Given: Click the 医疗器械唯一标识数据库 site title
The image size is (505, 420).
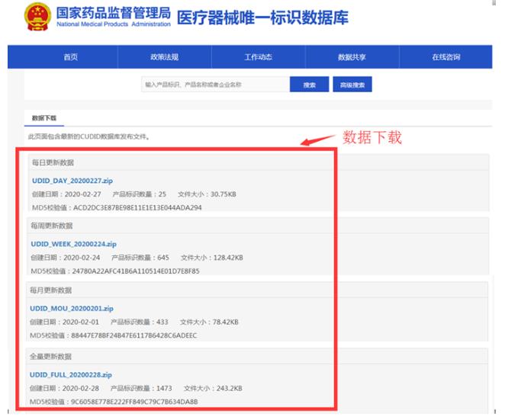Looking at the screenshot, I should (262, 18).
